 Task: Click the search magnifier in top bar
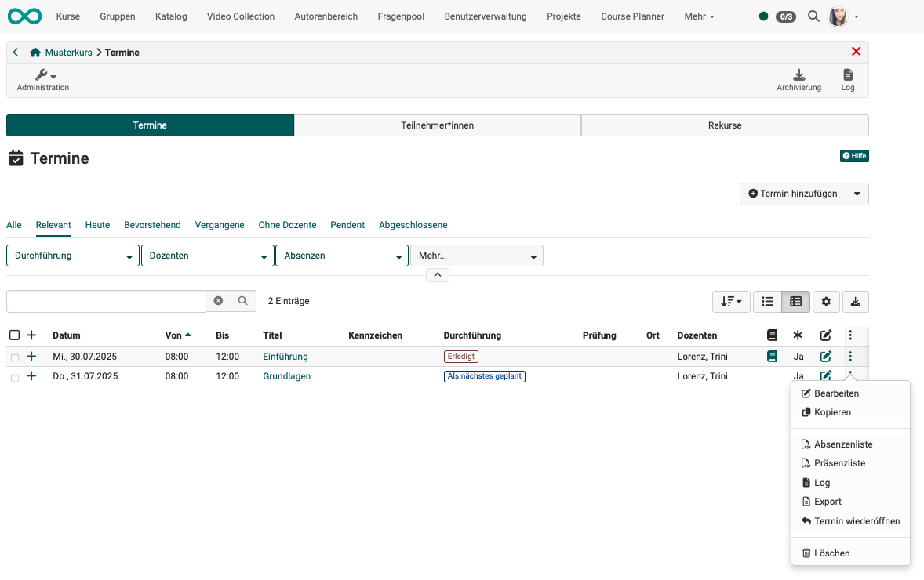coord(813,16)
